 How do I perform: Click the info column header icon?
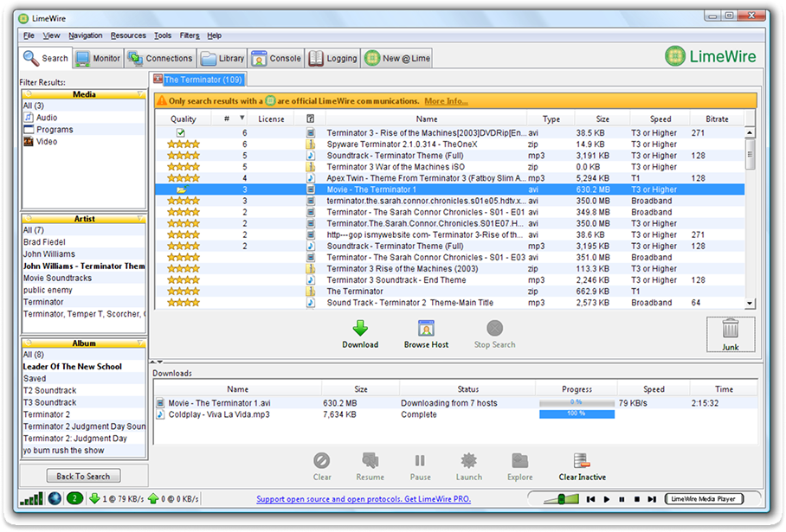310,119
